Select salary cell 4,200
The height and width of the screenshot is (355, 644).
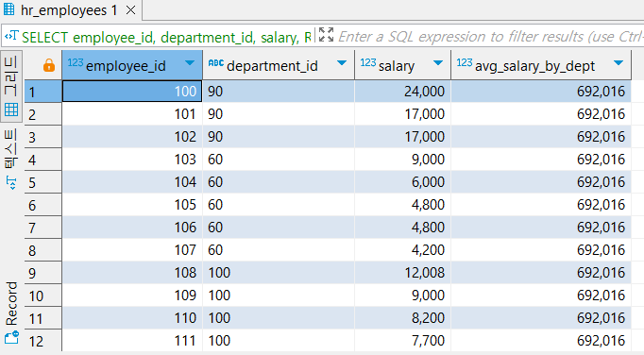point(402,250)
